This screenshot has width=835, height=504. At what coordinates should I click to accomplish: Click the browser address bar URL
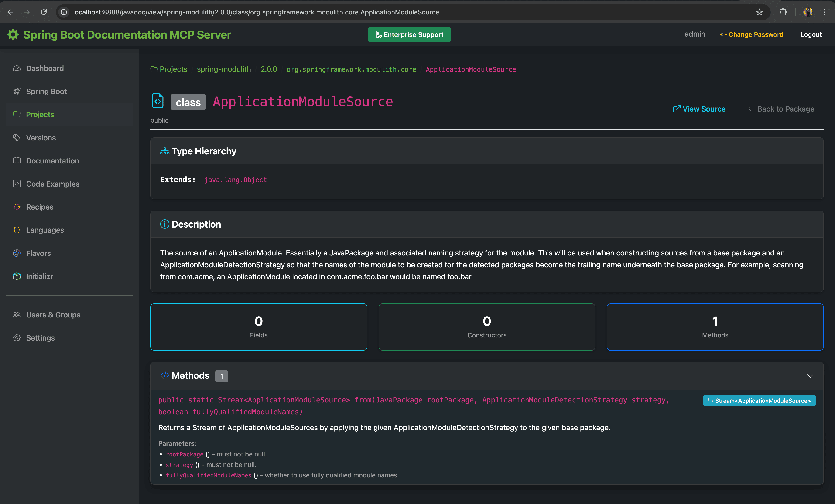pyautogui.click(x=256, y=12)
